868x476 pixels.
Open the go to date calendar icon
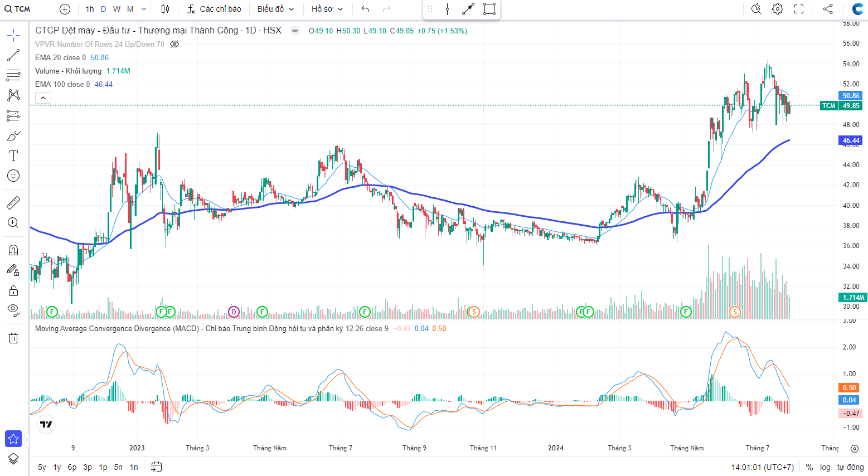[157, 467]
